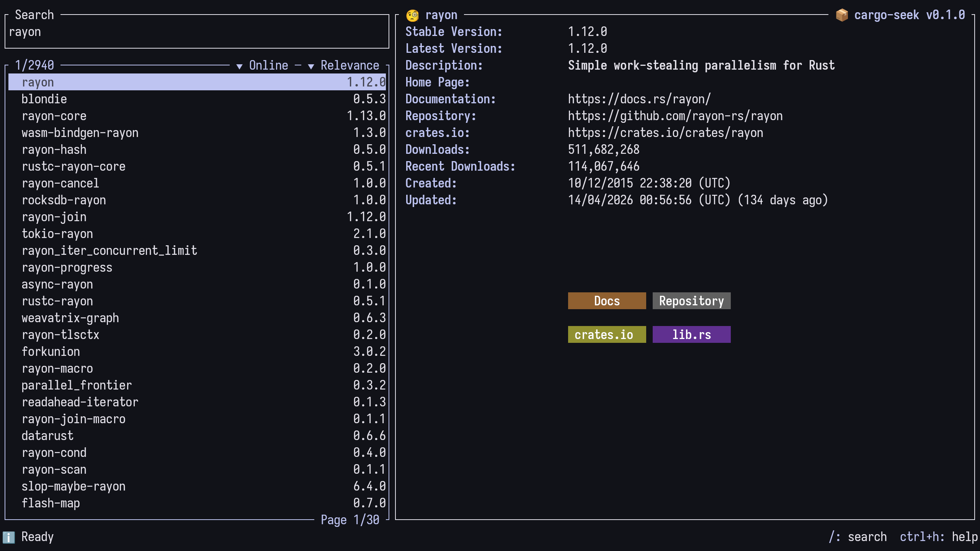Select the rayon-tlsctx crate row

pos(197,334)
